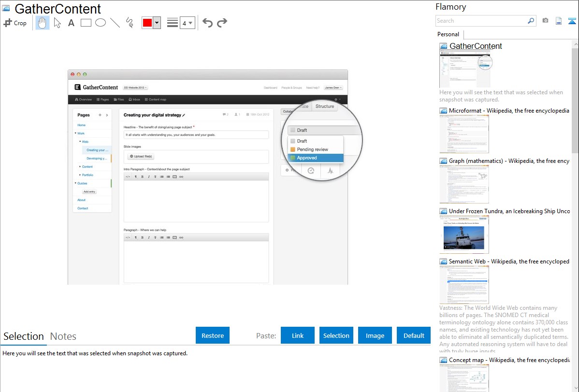The image size is (579, 392).
Task: Click the 'Vastness: The World Wide Web' description
Action: (504, 329)
